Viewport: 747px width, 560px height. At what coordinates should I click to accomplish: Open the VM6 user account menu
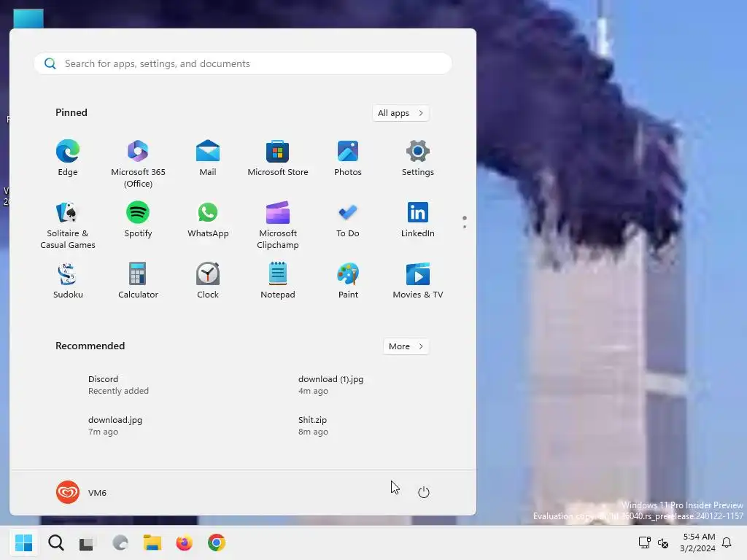(82, 492)
